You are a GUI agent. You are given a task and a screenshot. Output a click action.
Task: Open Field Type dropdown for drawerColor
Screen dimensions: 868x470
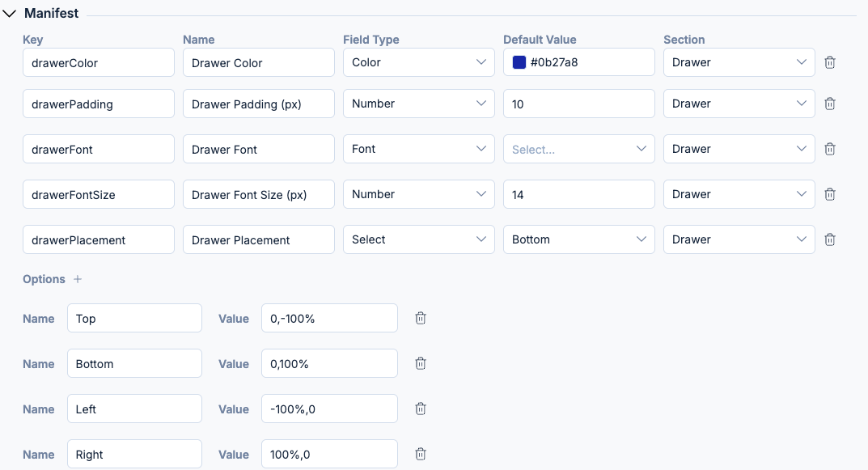pyautogui.click(x=419, y=62)
